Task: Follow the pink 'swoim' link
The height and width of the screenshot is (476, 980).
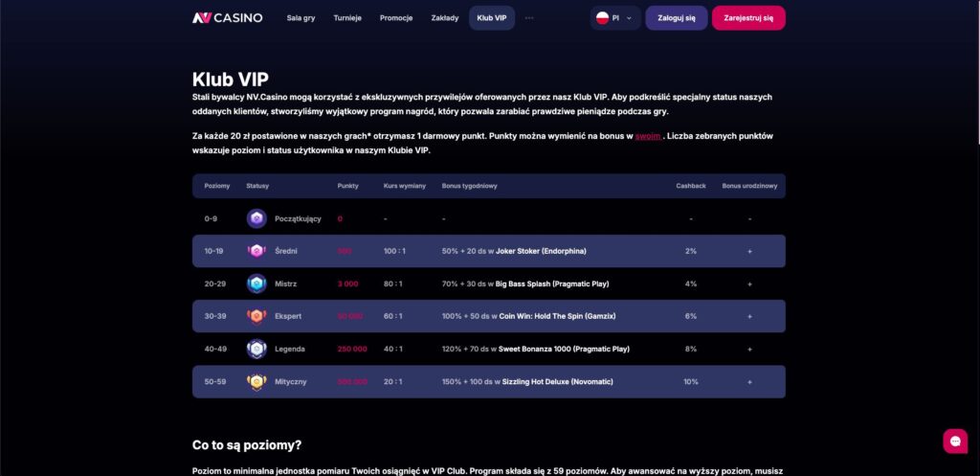Action: (x=648, y=136)
